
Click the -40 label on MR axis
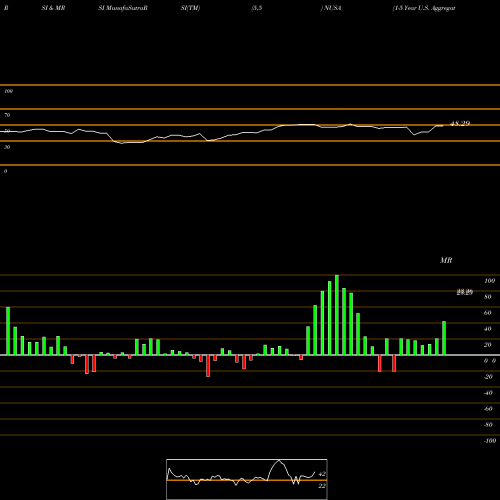(x=488, y=393)
